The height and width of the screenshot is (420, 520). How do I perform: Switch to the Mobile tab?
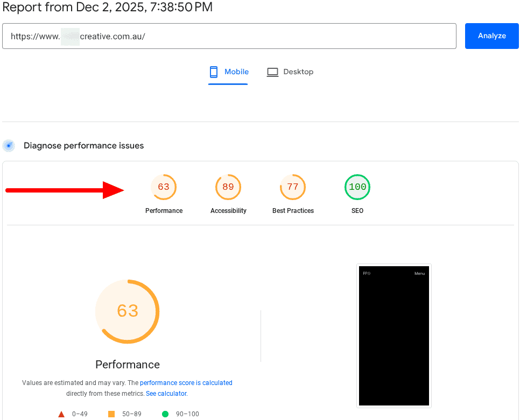click(229, 72)
